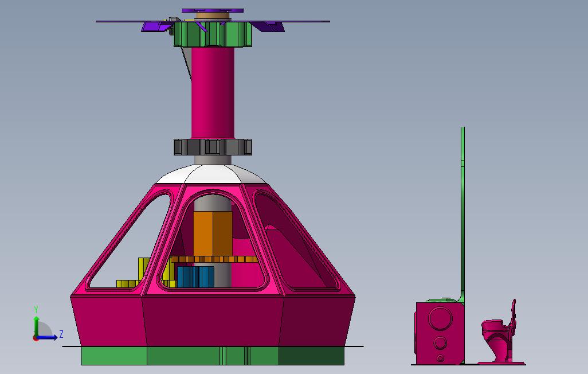588x374 pixels.
Task: Select the large circle on the magenta box
Action: (440, 318)
